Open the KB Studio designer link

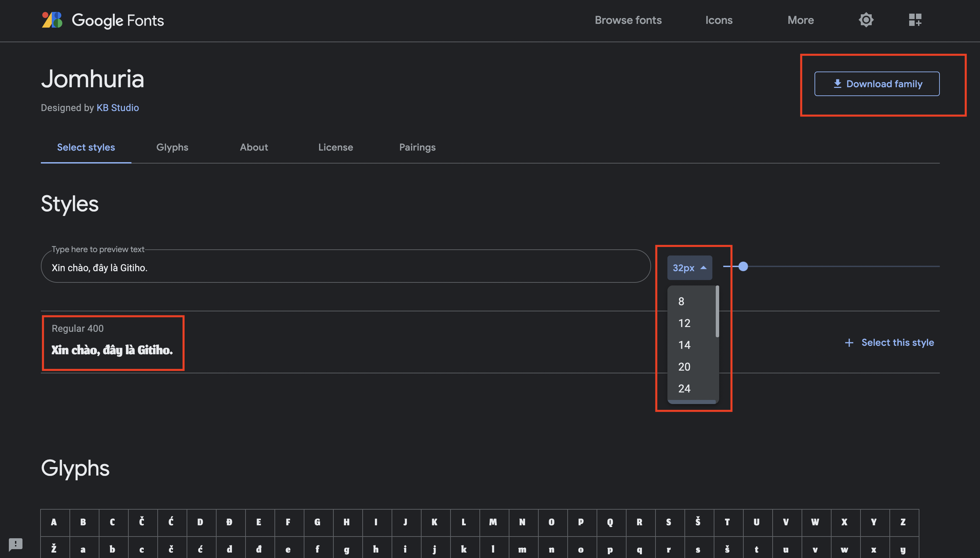[x=117, y=108]
